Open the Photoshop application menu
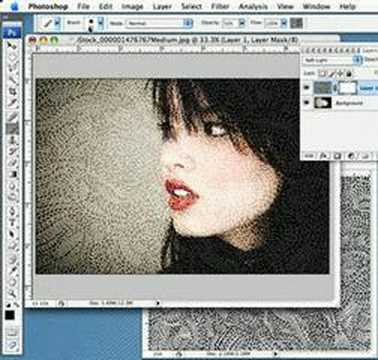Screen dimensions: 378x360 [x=48, y=6]
